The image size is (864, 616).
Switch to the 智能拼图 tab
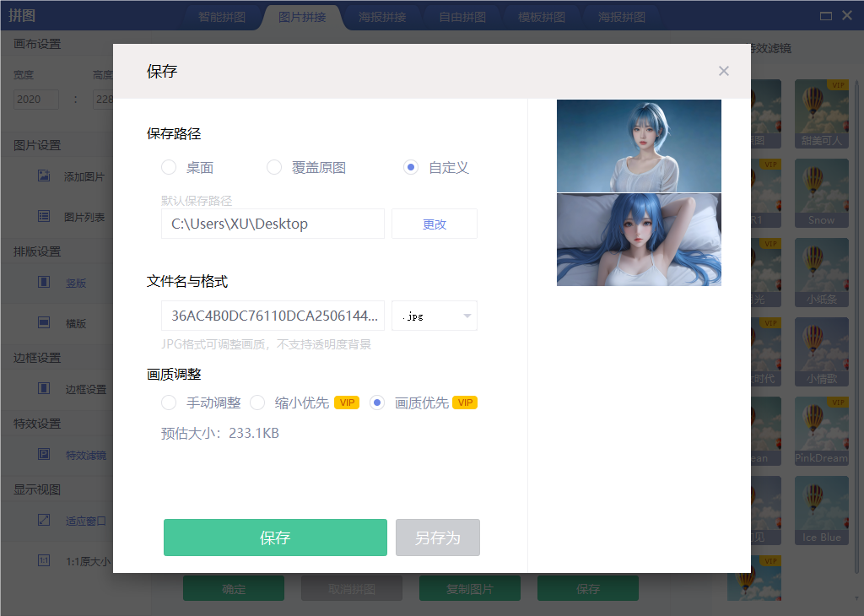click(222, 14)
